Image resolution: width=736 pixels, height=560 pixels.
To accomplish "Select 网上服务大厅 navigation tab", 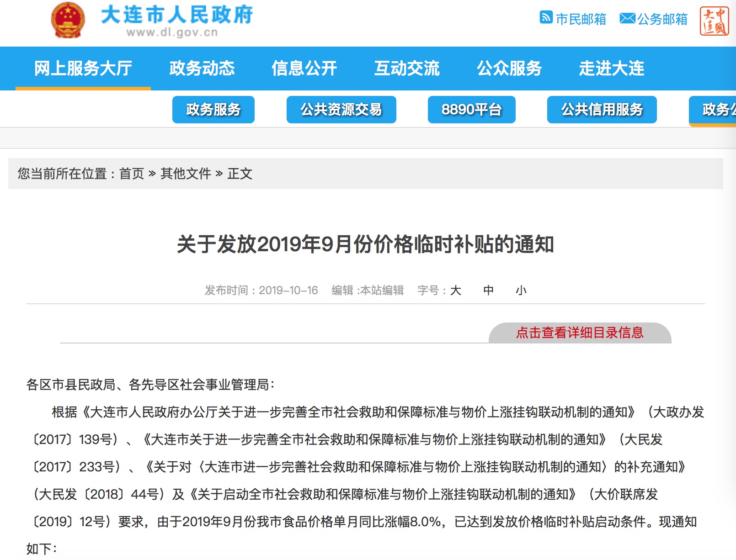I will click(83, 69).
